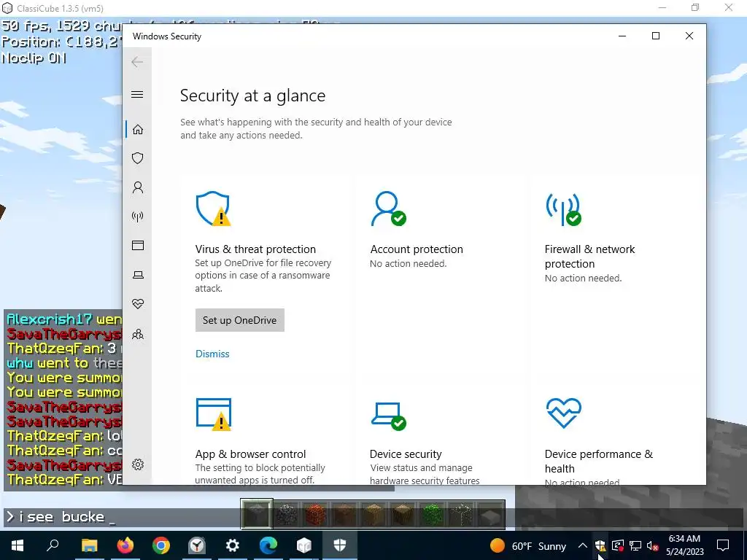
Task: Open App & browser control window icon in the sidebar
Action: click(138, 246)
